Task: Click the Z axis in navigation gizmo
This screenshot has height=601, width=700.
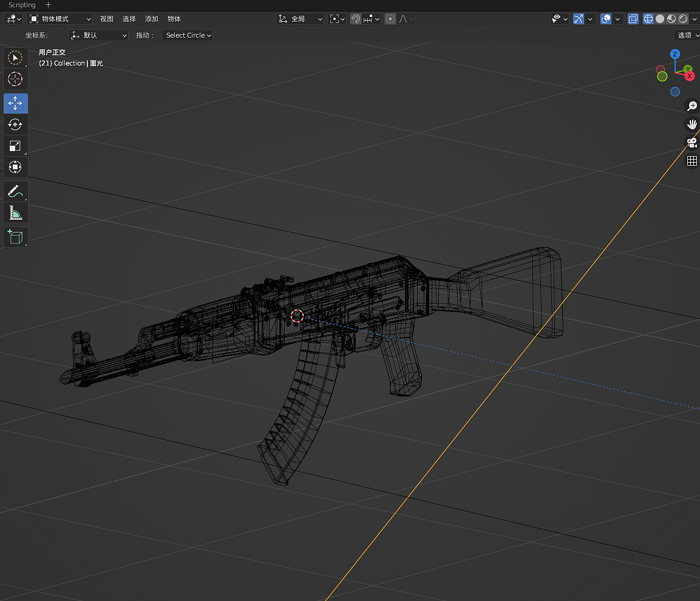Action: coord(675,54)
